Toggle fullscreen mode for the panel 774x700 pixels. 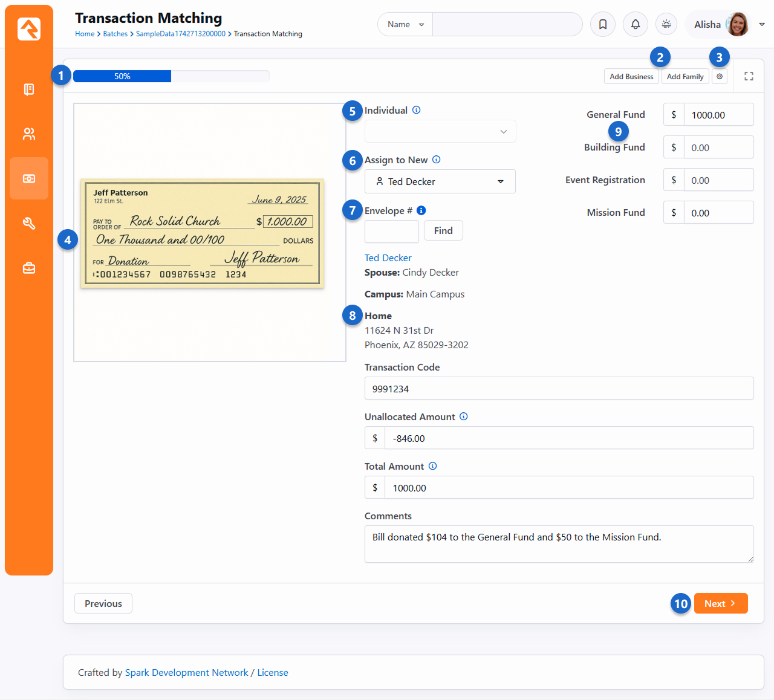(749, 76)
